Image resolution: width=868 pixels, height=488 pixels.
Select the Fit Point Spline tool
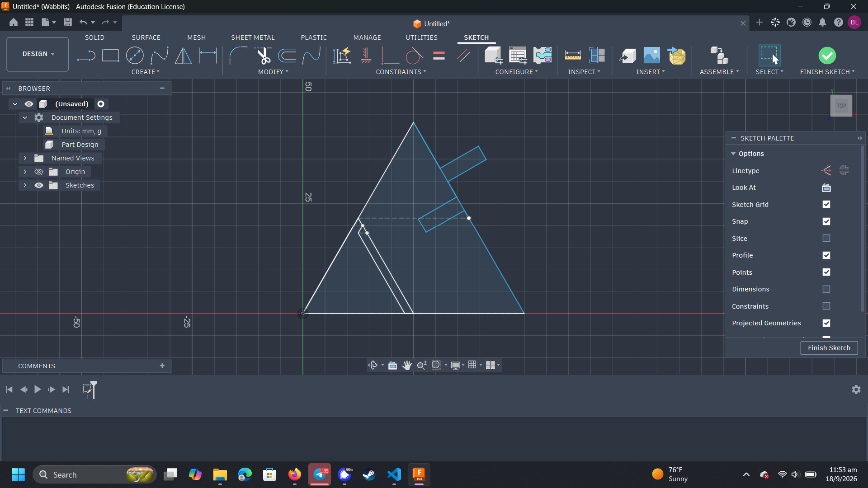click(159, 56)
